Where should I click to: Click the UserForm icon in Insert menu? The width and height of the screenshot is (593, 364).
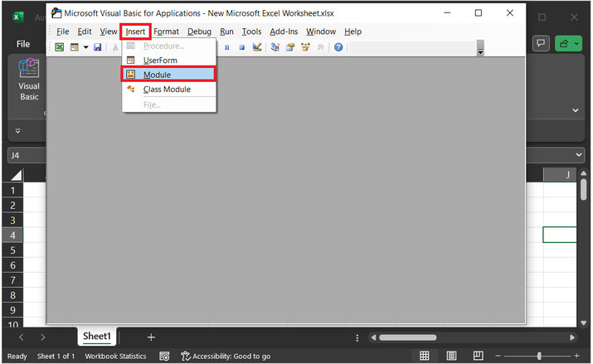tap(130, 60)
